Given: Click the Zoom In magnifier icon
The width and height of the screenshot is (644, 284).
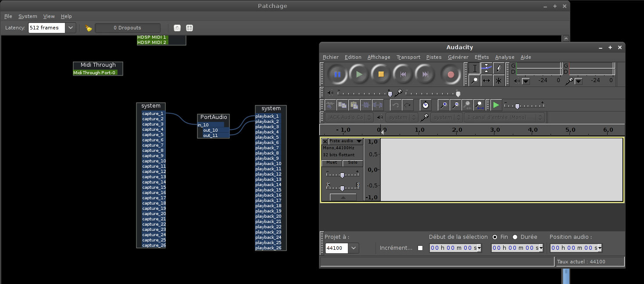Looking at the screenshot, I should pyautogui.click(x=444, y=105).
